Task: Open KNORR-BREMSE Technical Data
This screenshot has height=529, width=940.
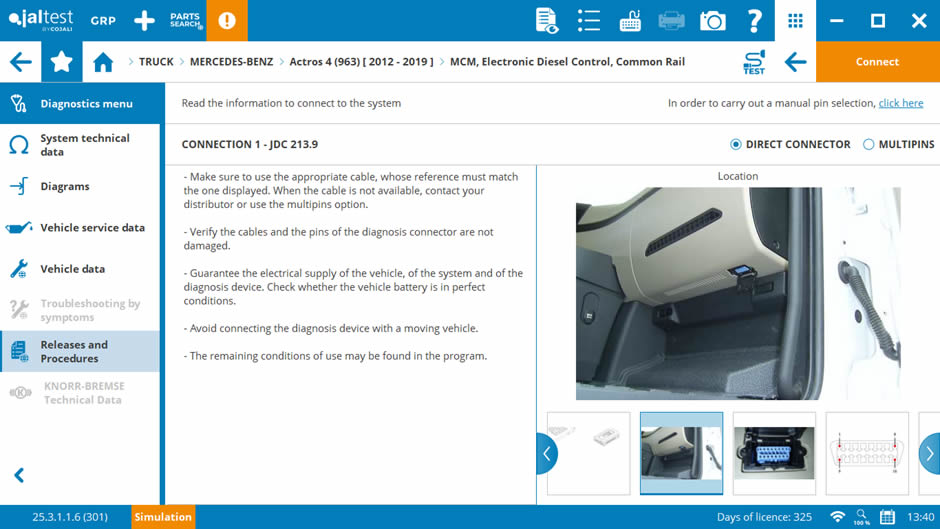Action: (80, 393)
